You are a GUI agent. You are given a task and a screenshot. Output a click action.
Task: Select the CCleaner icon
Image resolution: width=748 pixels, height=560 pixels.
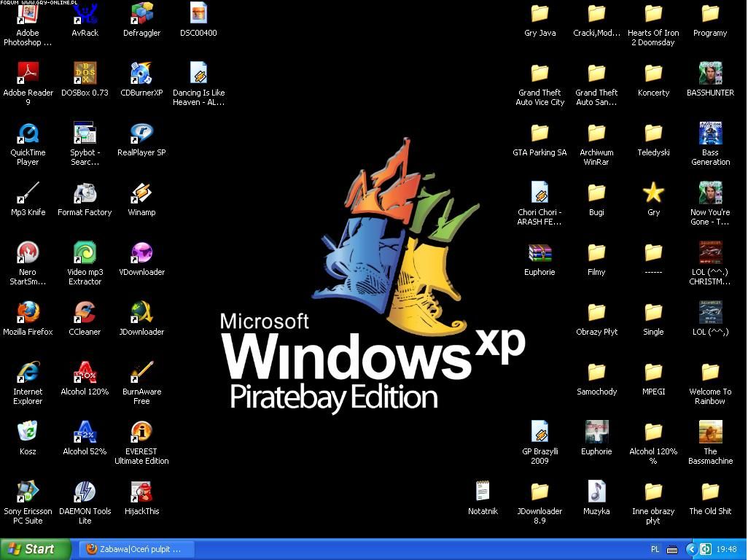85,312
